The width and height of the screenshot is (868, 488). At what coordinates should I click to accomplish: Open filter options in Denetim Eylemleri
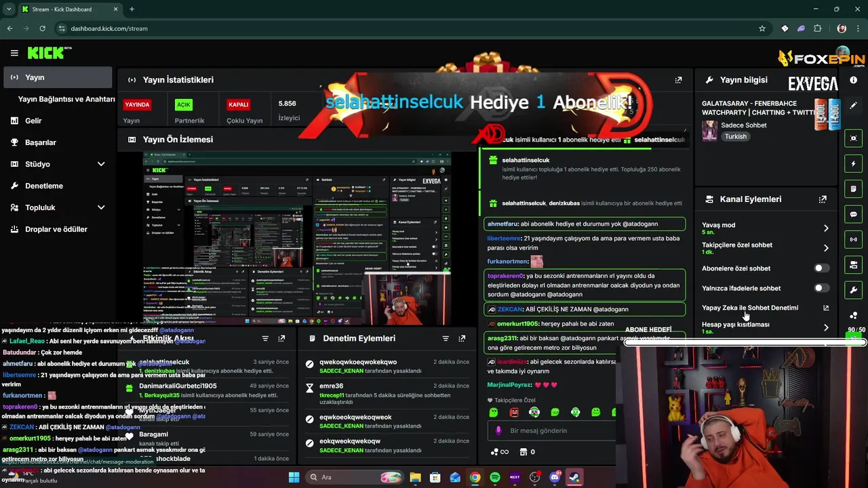pyautogui.click(x=446, y=338)
